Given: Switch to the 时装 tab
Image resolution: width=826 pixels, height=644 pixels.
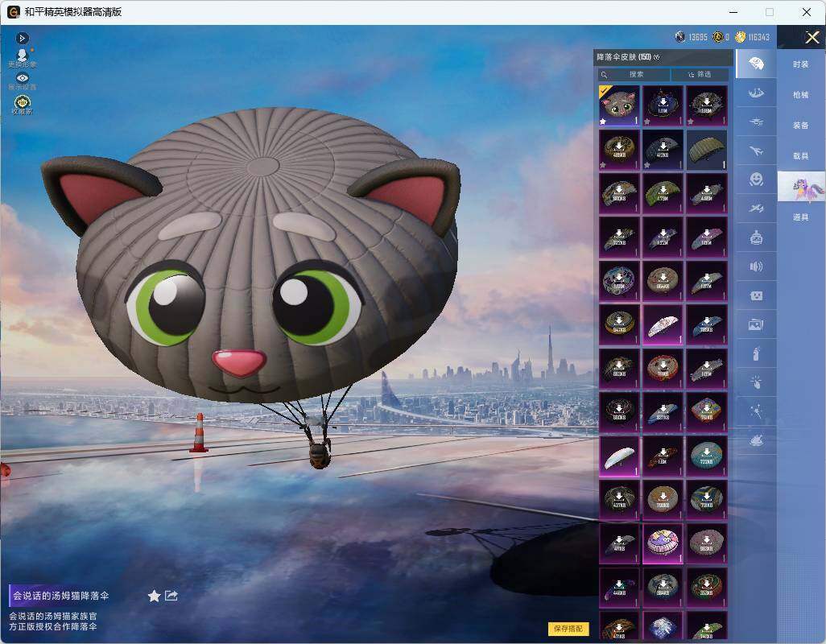Looking at the screenshot, I should point(801,64).
